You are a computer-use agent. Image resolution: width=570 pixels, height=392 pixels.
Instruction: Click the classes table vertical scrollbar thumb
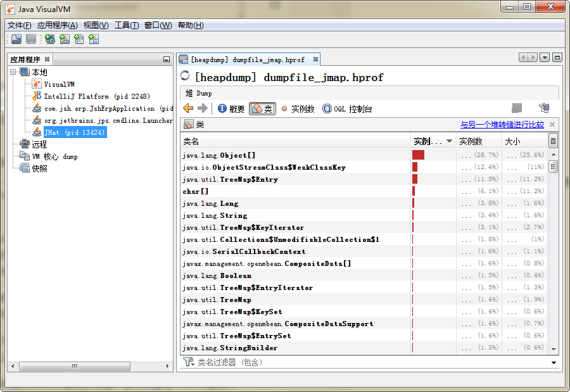tap(554, 167)
